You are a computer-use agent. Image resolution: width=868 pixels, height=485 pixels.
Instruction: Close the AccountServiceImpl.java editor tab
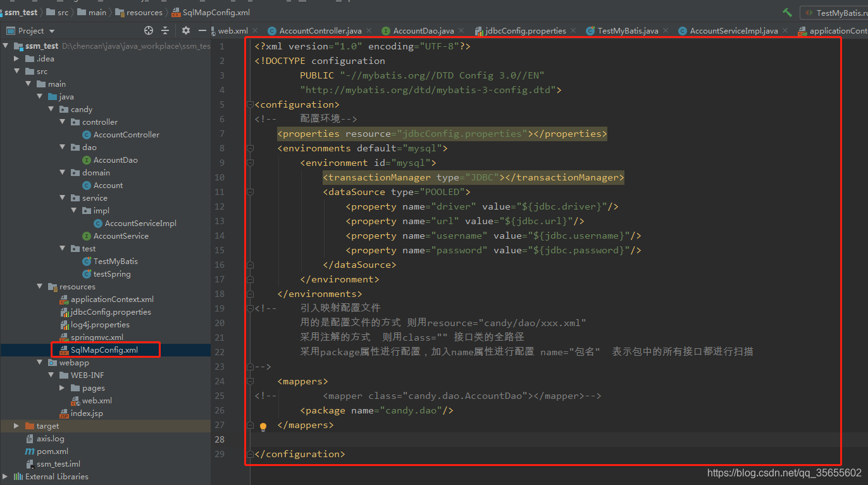[x=784, y=30]
